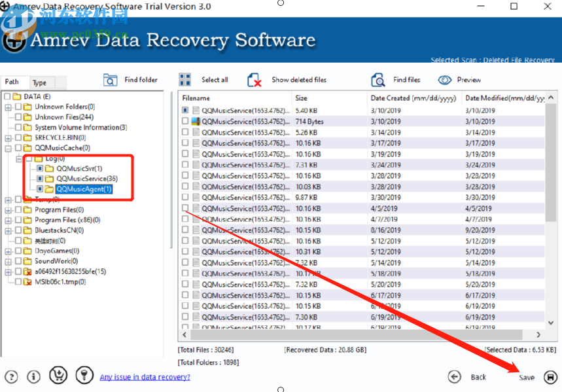
Task: Click the image file icon of 714 Bytes row
Action: [196, 121]
